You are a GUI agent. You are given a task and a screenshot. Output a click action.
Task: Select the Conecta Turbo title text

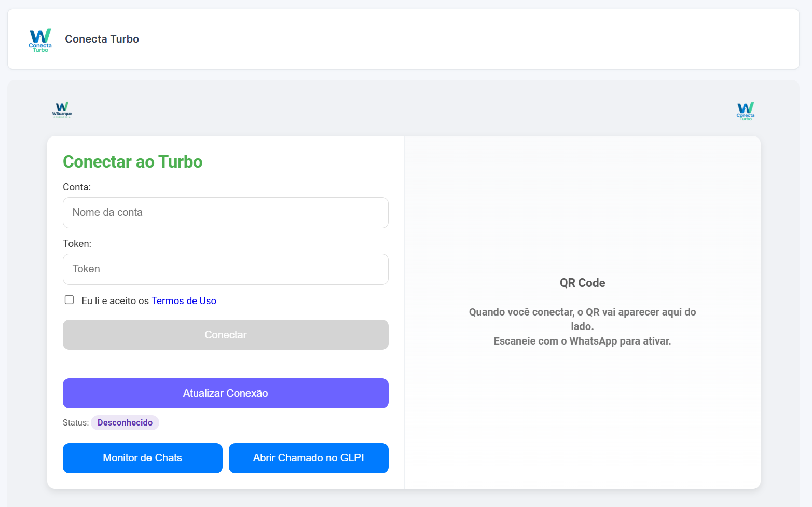102,39
